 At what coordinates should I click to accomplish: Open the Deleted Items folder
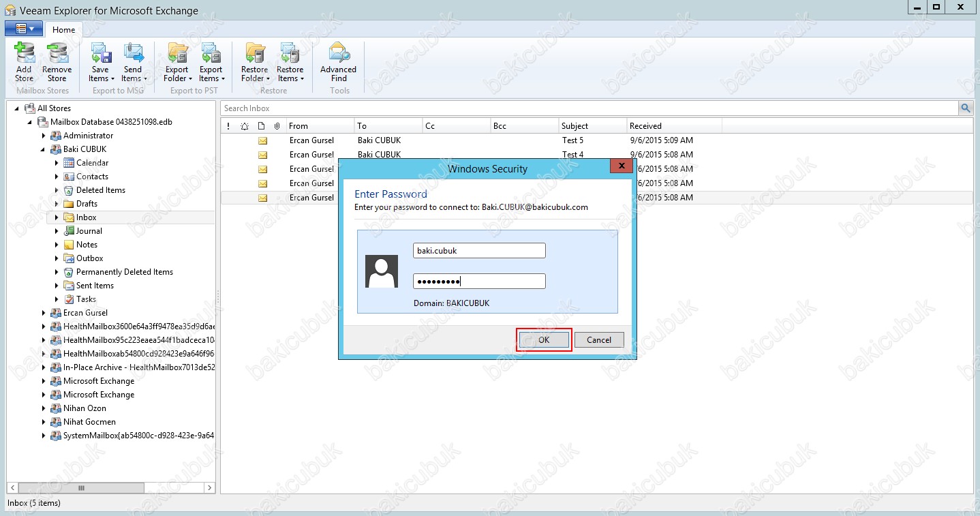100,189
